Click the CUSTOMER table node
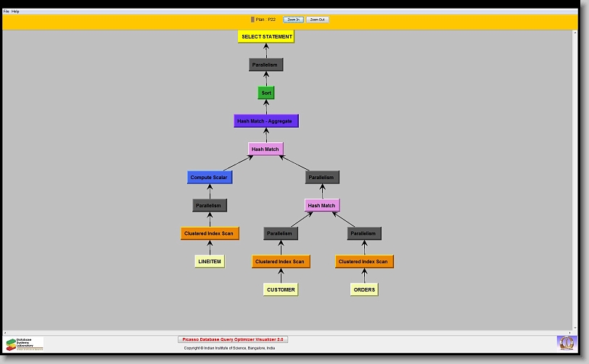The image size is (589, 364). (x=281, y=289)
